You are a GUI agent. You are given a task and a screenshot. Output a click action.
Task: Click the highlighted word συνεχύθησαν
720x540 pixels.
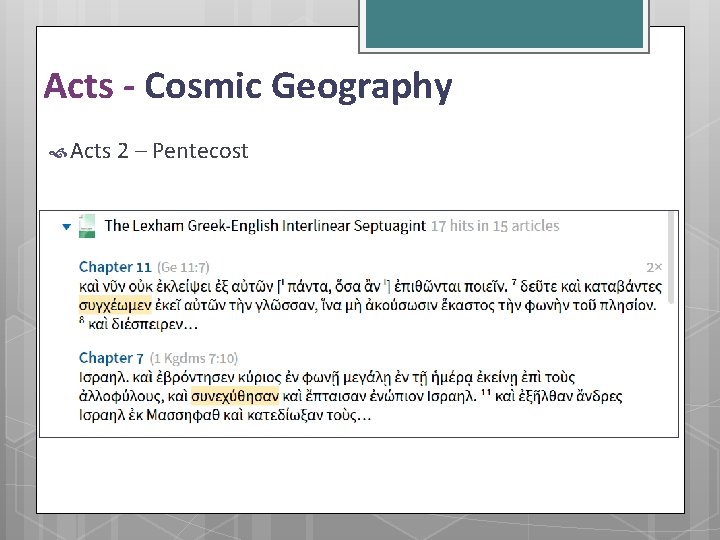tap(235, 396)
